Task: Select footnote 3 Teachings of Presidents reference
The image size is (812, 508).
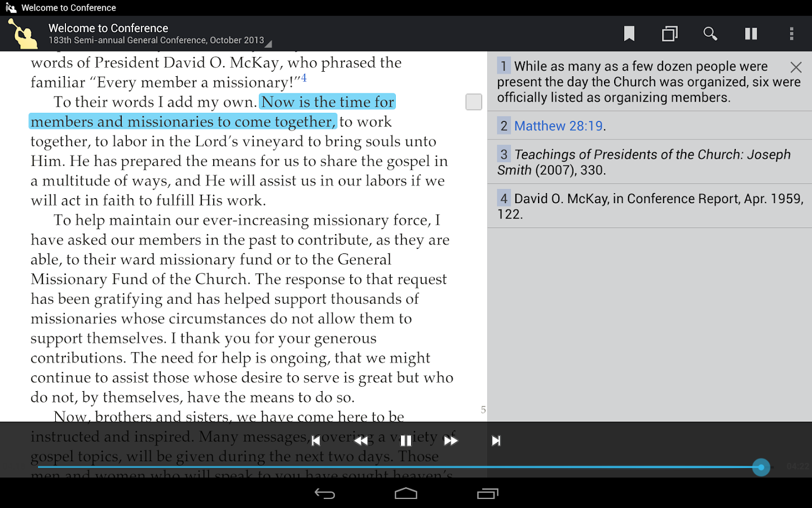Action: [x=650, y=162]
